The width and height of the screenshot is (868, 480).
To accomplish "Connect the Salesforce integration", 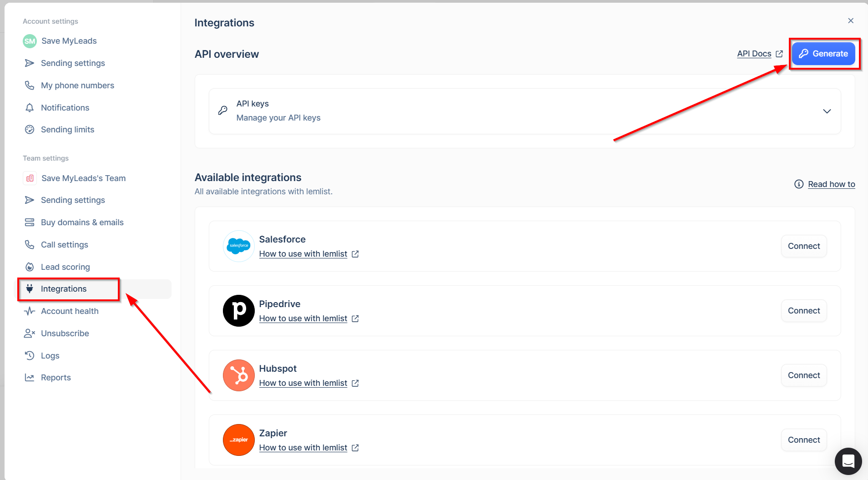I will [803, 246].
